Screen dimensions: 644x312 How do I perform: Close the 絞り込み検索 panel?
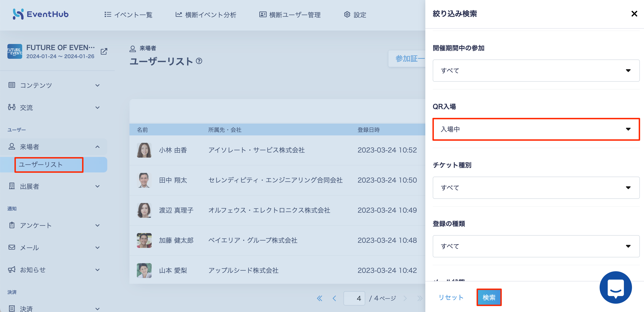(634, 14)
